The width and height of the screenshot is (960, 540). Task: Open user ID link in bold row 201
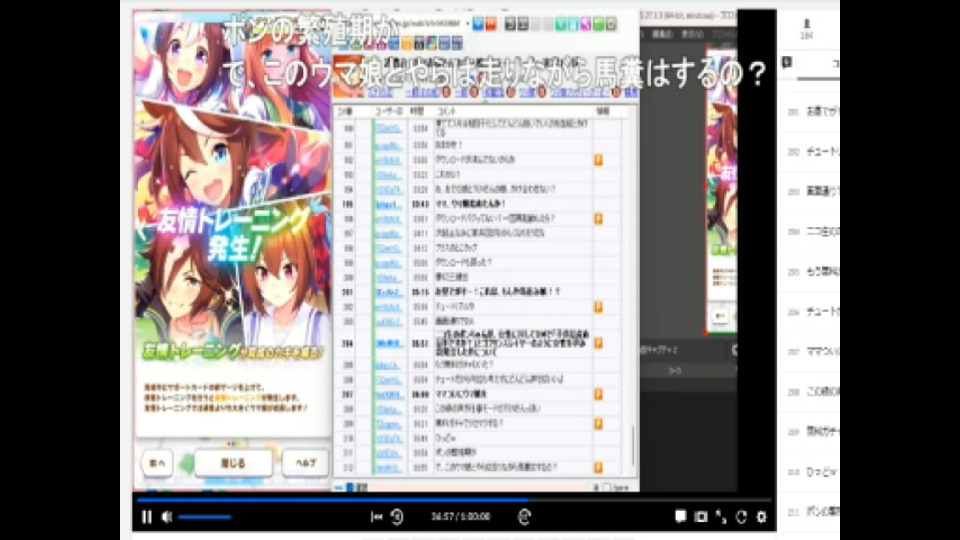[x=389, y=292]
